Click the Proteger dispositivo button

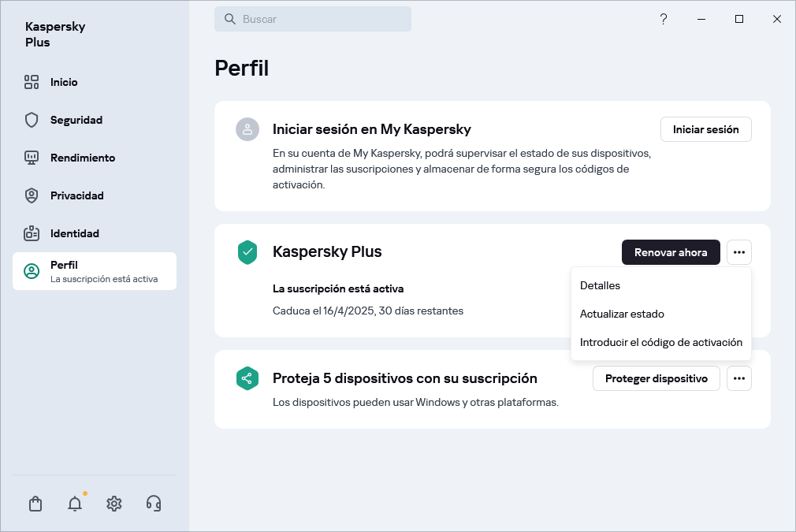pos(656,378)
